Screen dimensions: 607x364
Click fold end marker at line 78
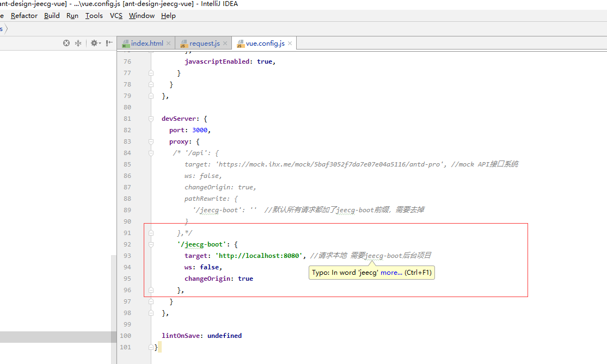coord(151,84)
